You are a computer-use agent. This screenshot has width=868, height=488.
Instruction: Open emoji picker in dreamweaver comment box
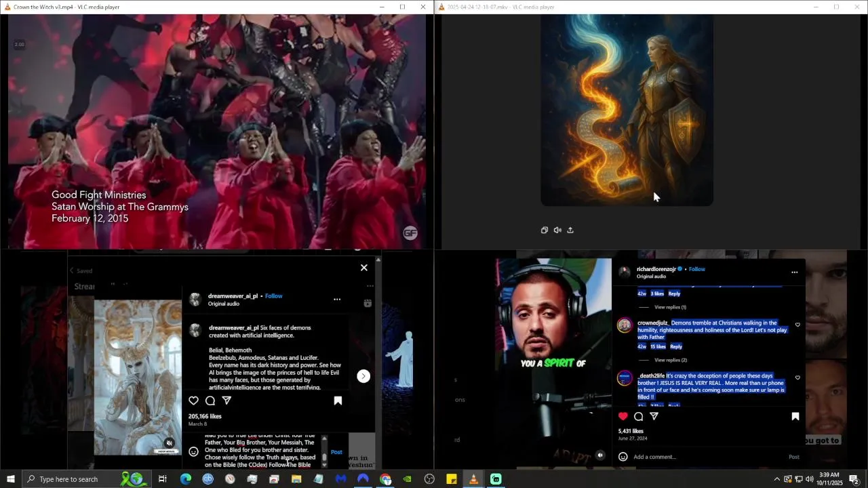point(193,451)
